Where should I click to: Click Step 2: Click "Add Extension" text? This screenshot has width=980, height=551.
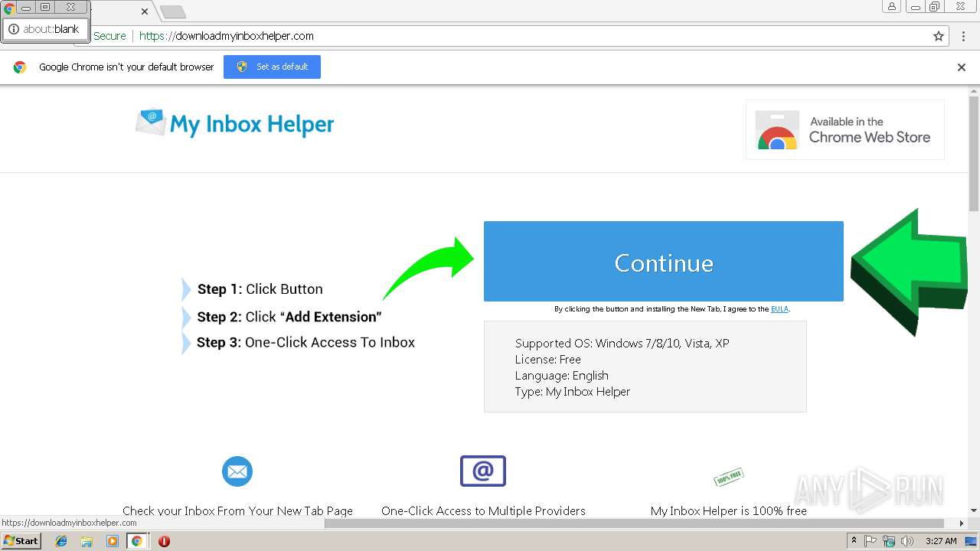[x=289, y=317]
